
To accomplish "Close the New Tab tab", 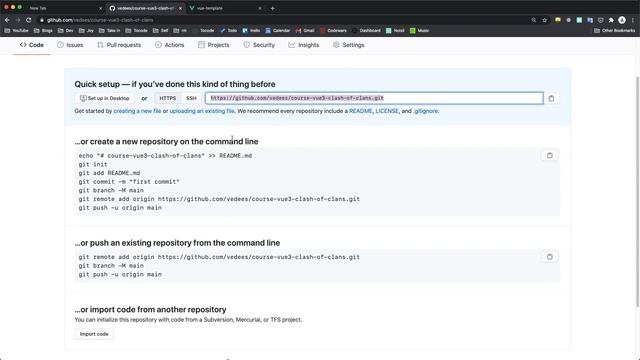I will [100, 8].
